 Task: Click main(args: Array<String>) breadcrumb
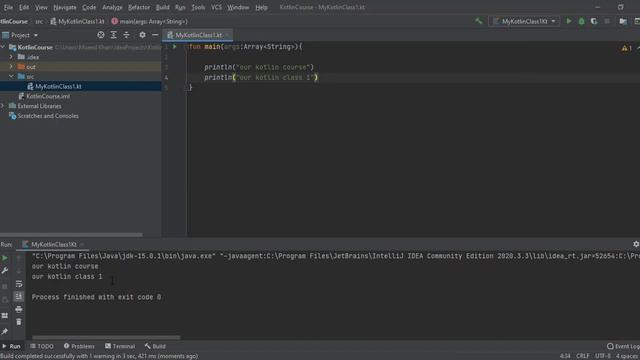(149, 21)
